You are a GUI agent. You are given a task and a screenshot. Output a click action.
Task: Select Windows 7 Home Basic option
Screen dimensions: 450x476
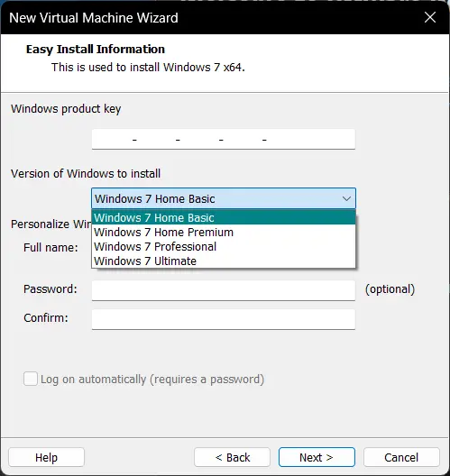coord(224,217)
